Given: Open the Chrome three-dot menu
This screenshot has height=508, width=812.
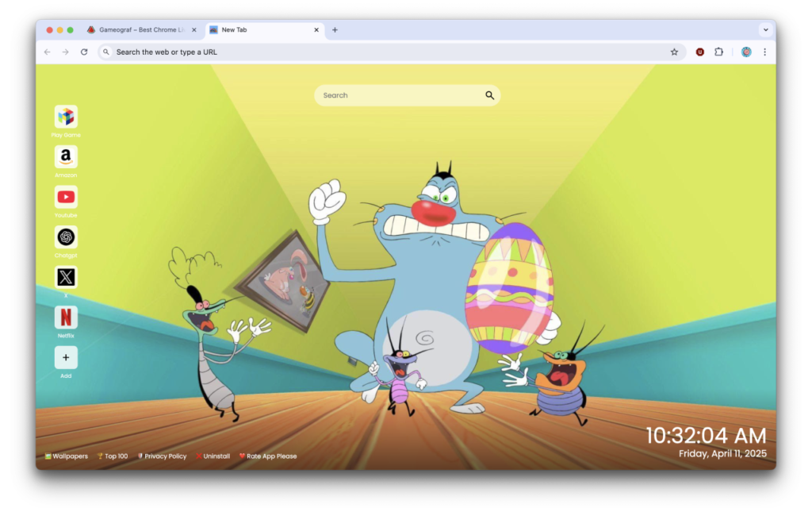Looking at the screenshot, I should pyautogui.click(x=765, y=52).
